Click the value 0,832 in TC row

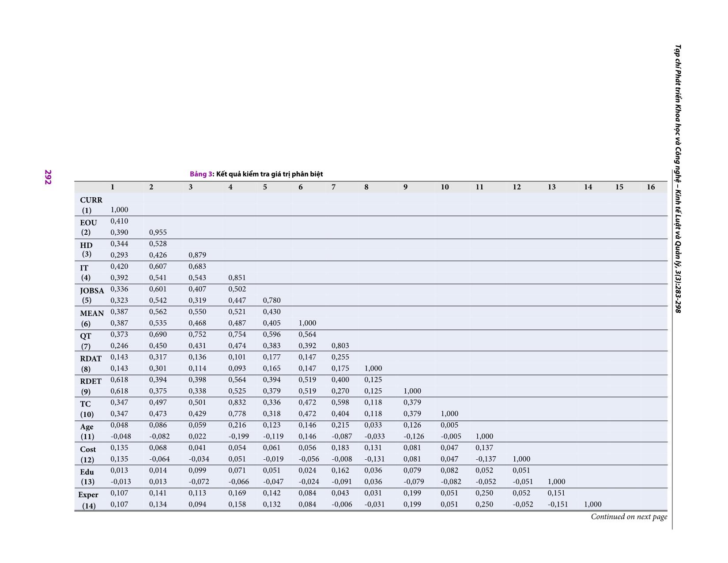(x=237, y=402)
